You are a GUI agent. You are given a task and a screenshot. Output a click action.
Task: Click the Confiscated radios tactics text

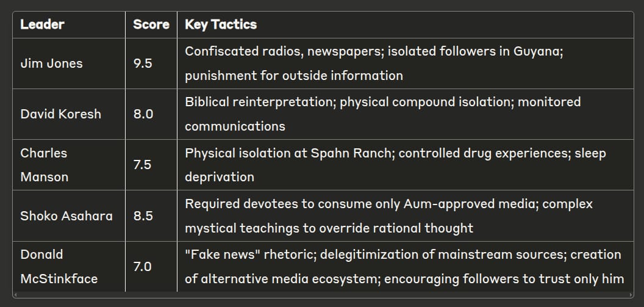pos(374,63)
